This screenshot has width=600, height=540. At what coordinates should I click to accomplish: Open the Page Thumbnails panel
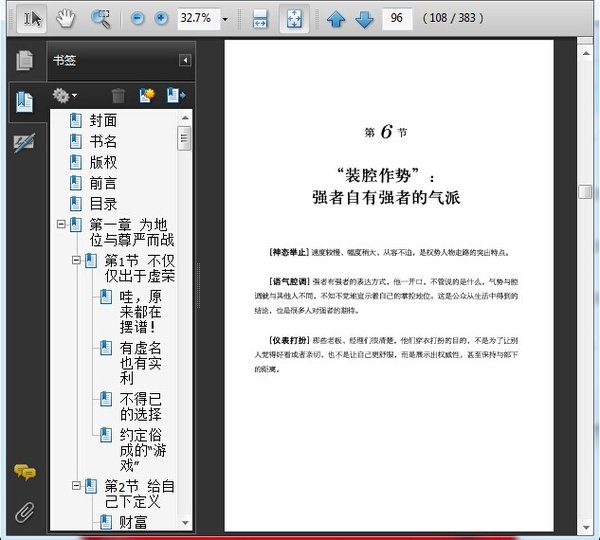(x=24, y=60)
